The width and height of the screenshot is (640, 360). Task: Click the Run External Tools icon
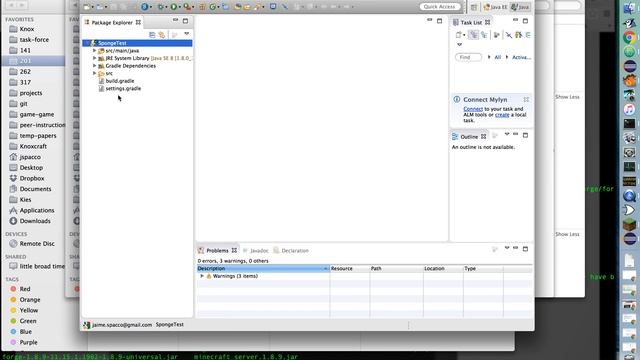pyautogui.click(x=187, y=7)
